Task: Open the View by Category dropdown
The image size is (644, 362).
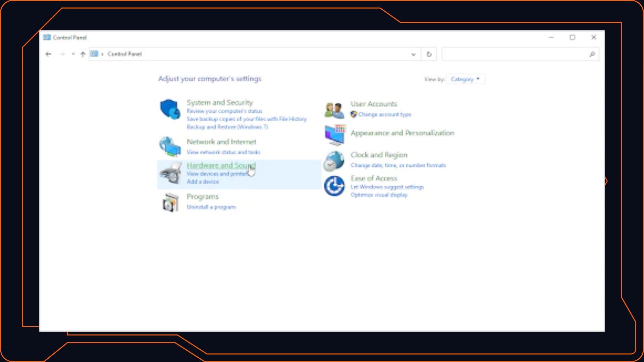Action: tap(465, 79)
